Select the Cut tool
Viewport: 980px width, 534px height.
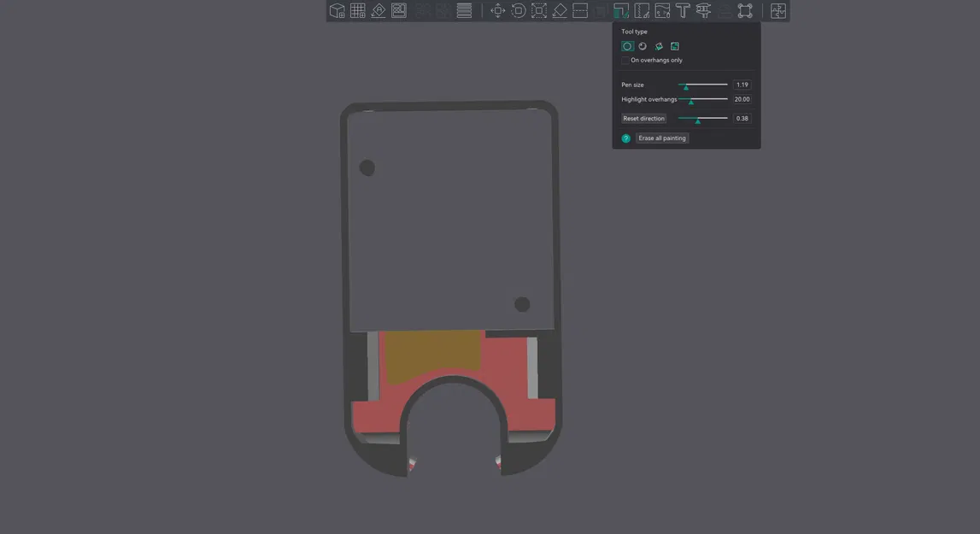tap(580, 10)
